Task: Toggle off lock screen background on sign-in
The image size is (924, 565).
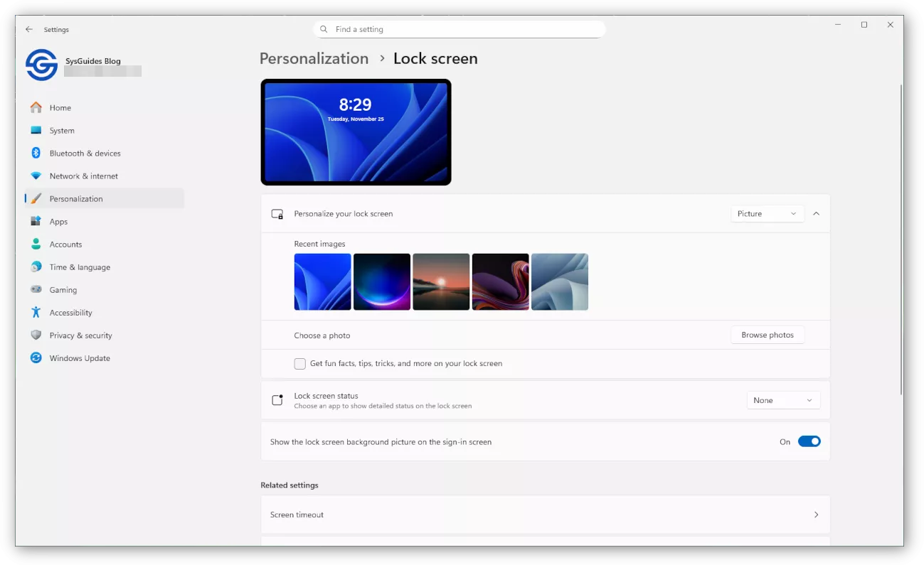Action: pyautogui.click(x=809, y=441)
